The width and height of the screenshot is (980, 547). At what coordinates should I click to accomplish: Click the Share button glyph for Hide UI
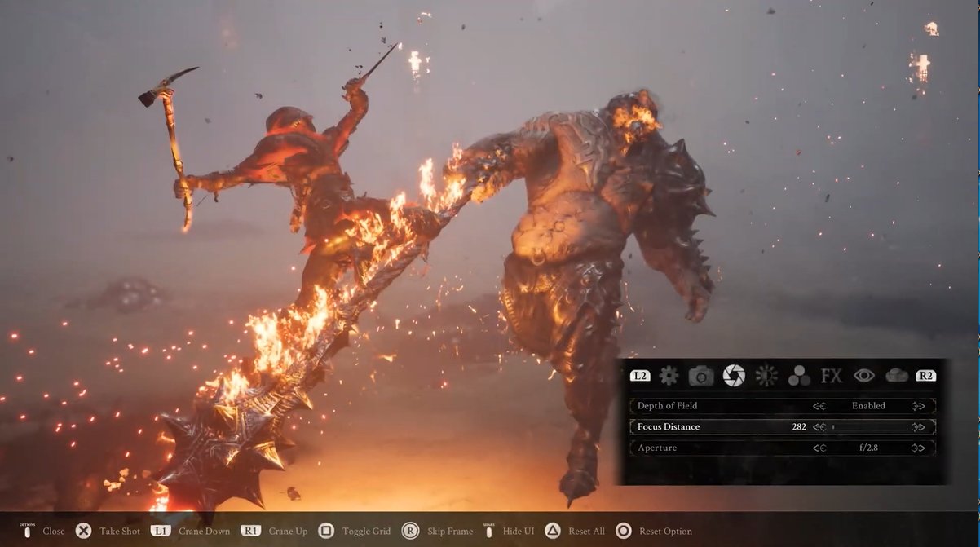point(489,531)
